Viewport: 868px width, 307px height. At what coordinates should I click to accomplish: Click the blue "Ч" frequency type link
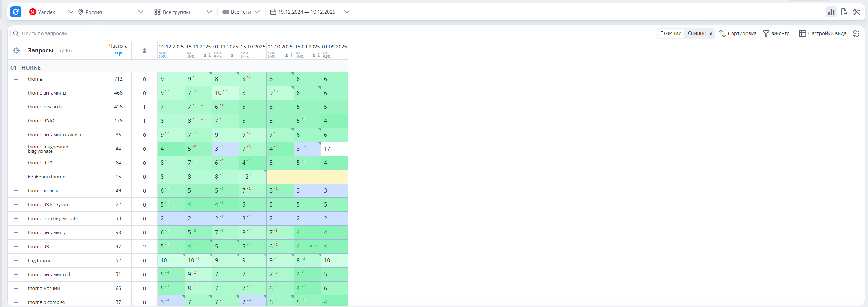coord(118,54)
